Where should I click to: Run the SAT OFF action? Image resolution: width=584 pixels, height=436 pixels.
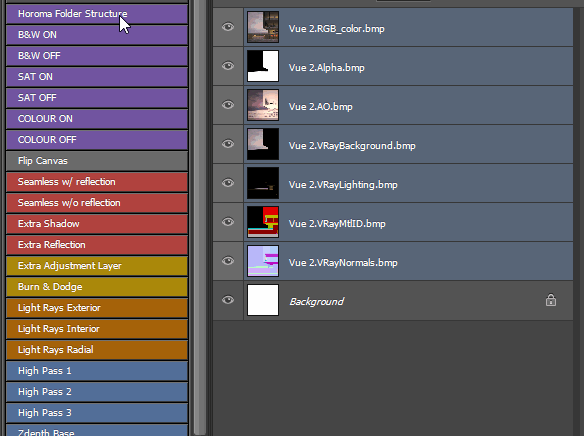pos(96,98)
